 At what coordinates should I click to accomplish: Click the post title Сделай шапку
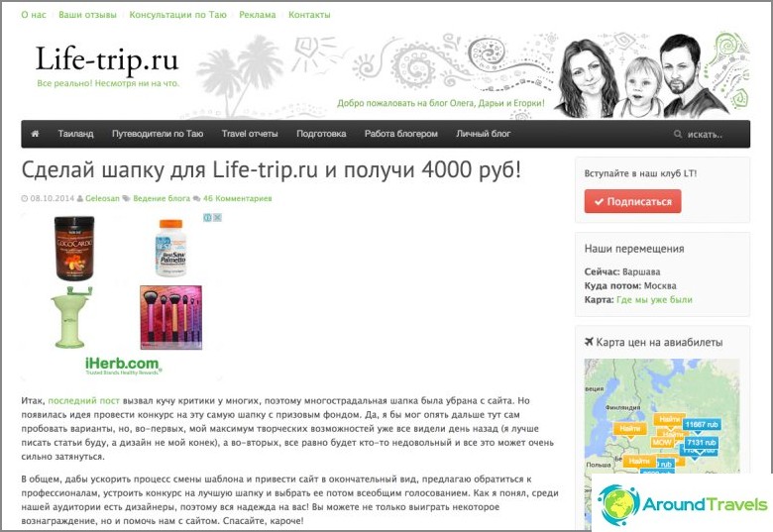tap(272, 170)
